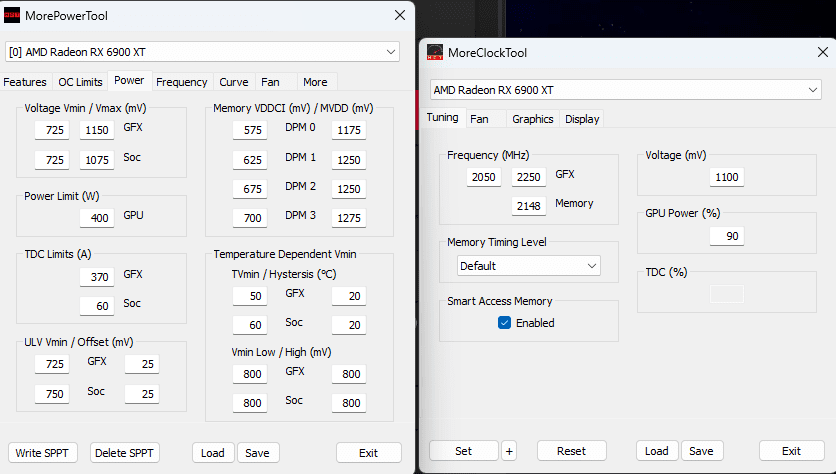Viewport: 836px width, 474px height.
Task: Click the Soc TDC limit field 60
Action: 97,306
